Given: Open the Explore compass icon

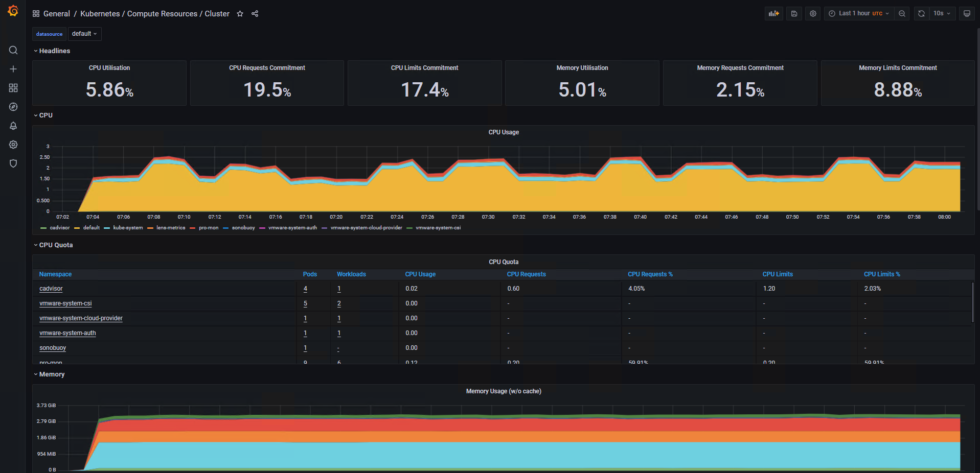Looking at the screenshot, I should [x=13, y=107].
